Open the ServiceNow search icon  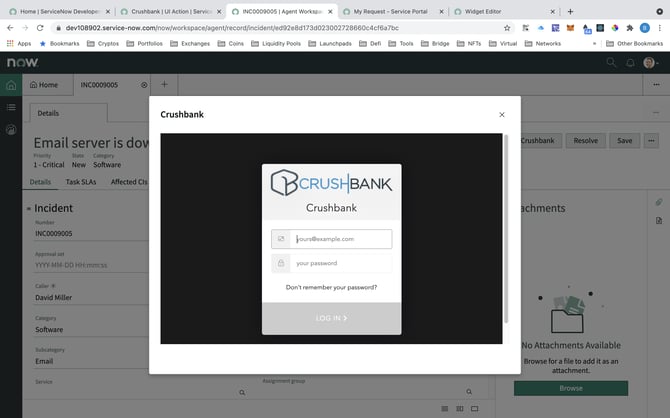[611, 62]
